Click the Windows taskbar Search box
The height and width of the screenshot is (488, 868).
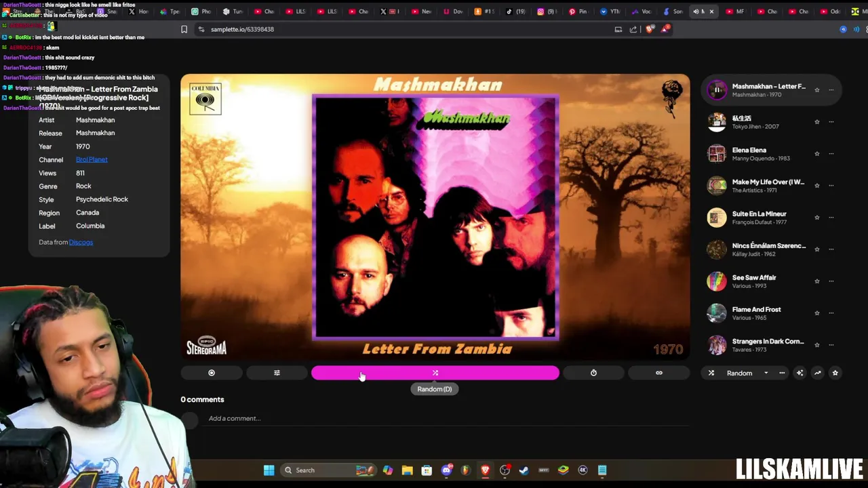[328, 470]
